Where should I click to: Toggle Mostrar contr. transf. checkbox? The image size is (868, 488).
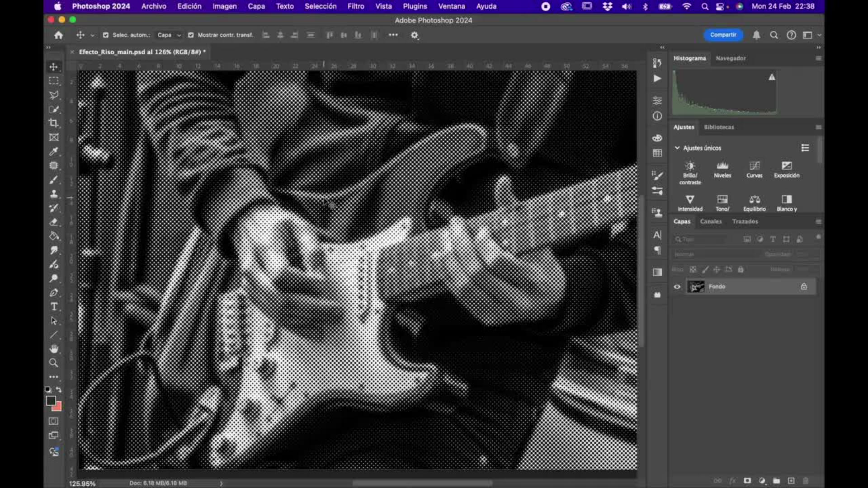tap(191, 35)
